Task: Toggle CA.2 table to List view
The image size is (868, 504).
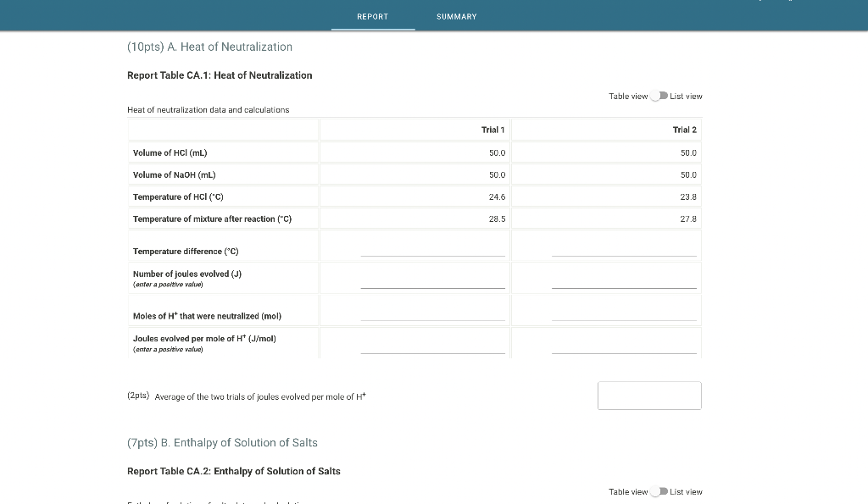Action: tap(659, 491)
